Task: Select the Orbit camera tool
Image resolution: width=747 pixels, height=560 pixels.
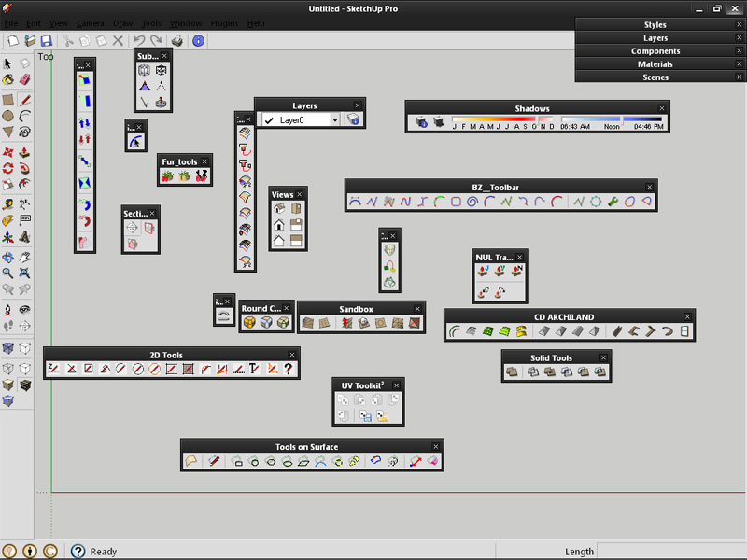Action: [7, 258]
